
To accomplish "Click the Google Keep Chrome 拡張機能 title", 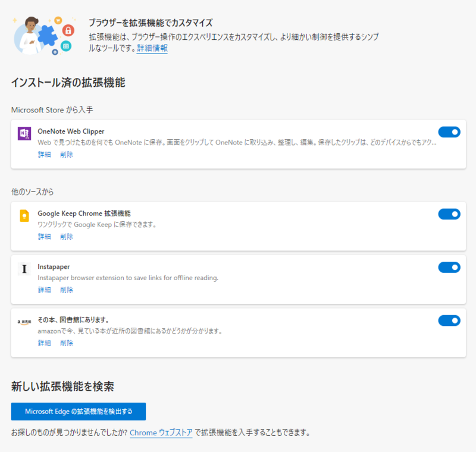I will tap(84, 214).
